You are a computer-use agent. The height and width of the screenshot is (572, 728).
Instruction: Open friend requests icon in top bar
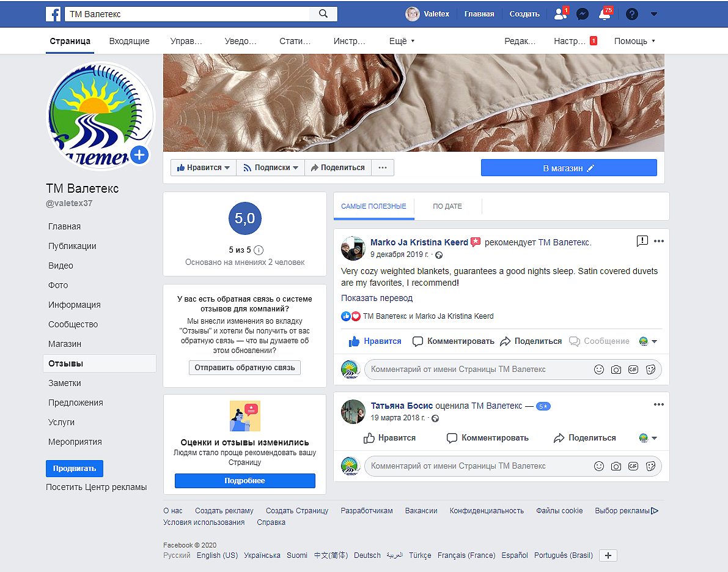pos(560,13)
